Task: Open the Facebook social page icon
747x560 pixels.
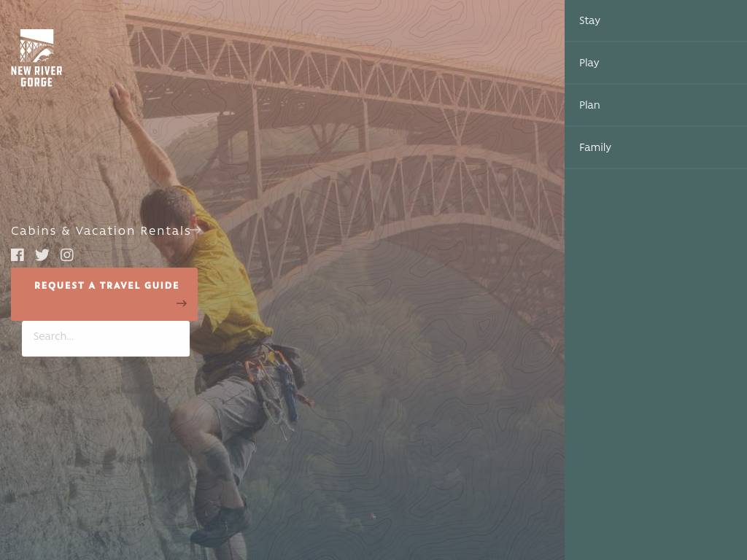Action: point(18,254)
